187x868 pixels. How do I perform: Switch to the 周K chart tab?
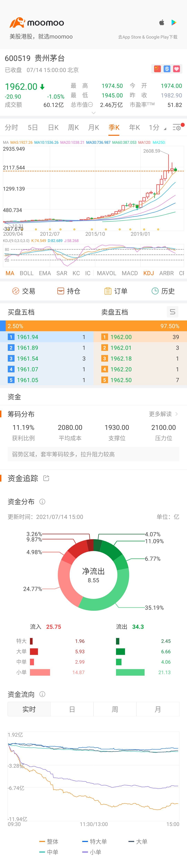[x=73, y=127]
